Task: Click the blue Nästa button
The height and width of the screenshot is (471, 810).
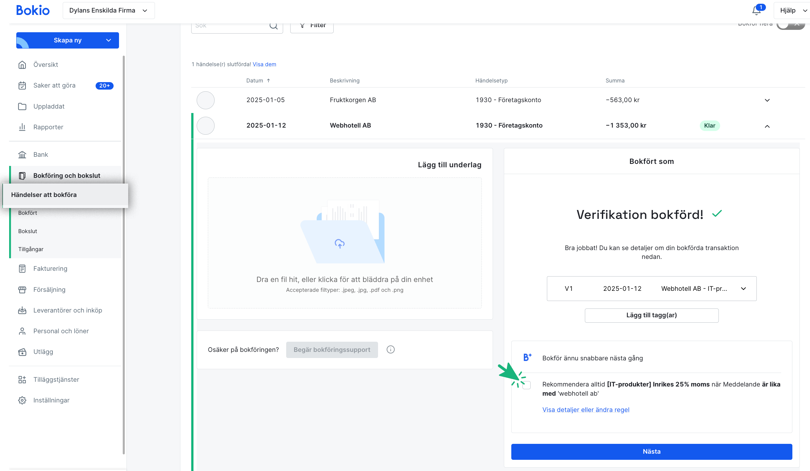Action: 651,452
